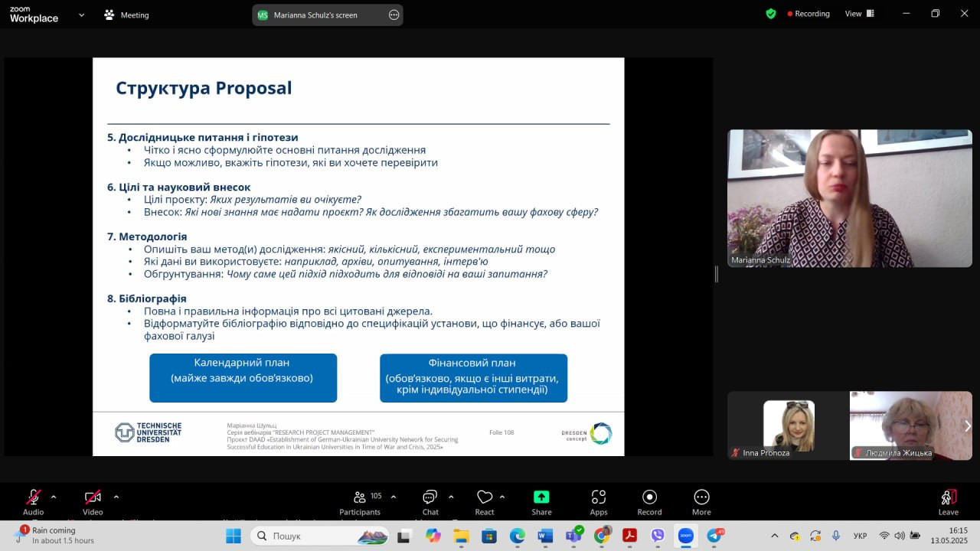Expand audio options caret next to Audio
Image resolution: width=980 pixels, height=551 pixels.
[x=54, y=497]
